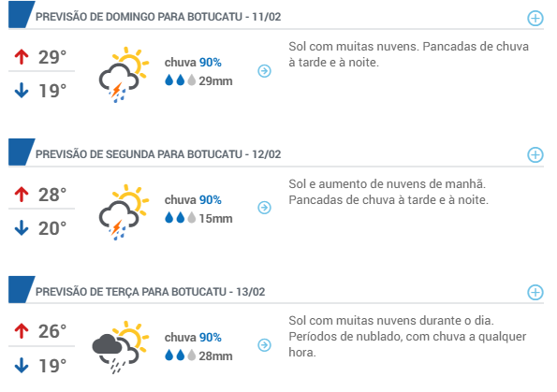
Task: Click the 29mm raindrop icons for Sunday
Action: pos(181,80)
